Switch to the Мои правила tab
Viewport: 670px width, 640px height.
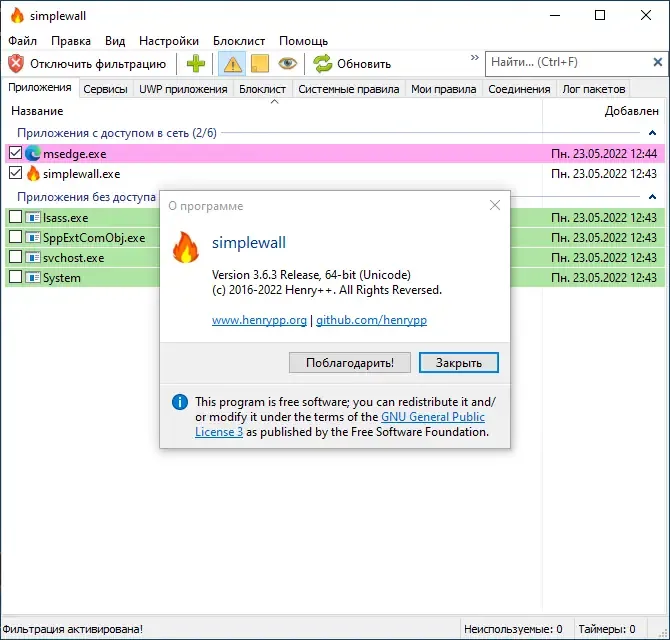444,89
